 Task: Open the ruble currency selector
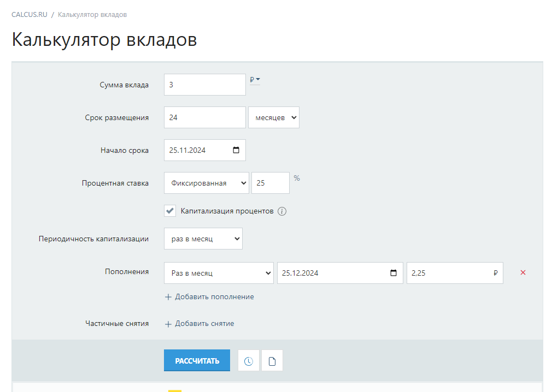[x=255, y=80]
